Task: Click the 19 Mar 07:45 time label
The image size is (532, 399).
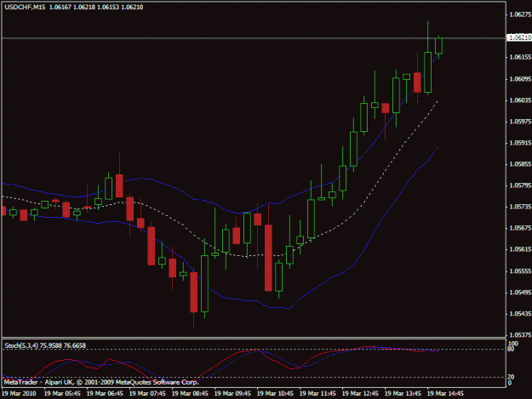Action: (147, 394)
